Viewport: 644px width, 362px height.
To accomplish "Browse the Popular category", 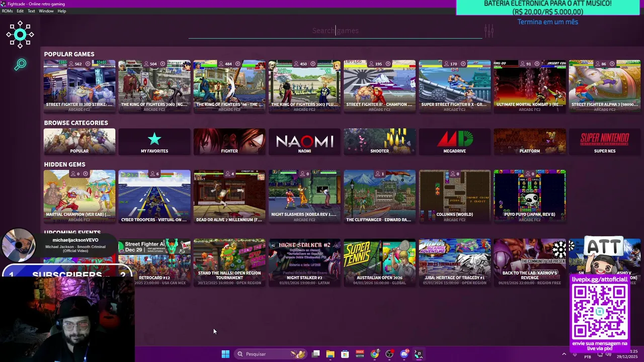I will click(x=79, y=141).
